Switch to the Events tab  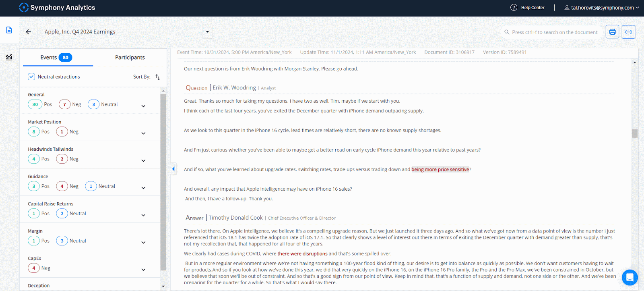click(56, 58)
